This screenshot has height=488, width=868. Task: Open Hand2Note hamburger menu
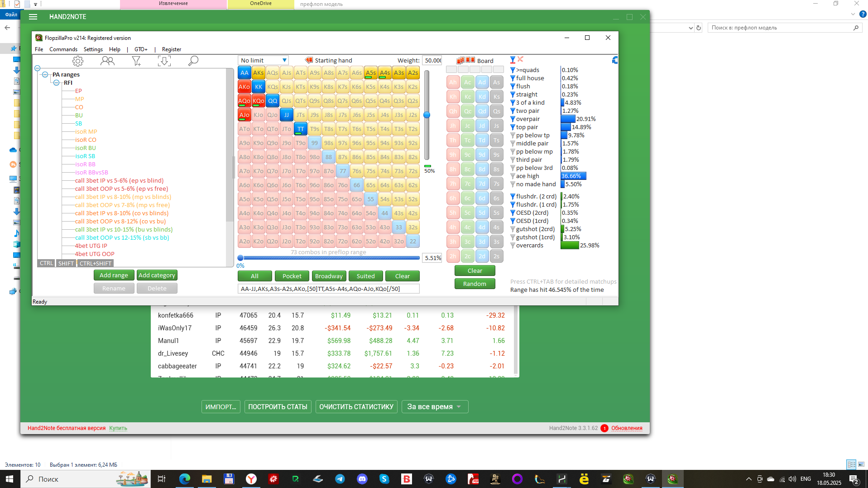coord(33,17)
